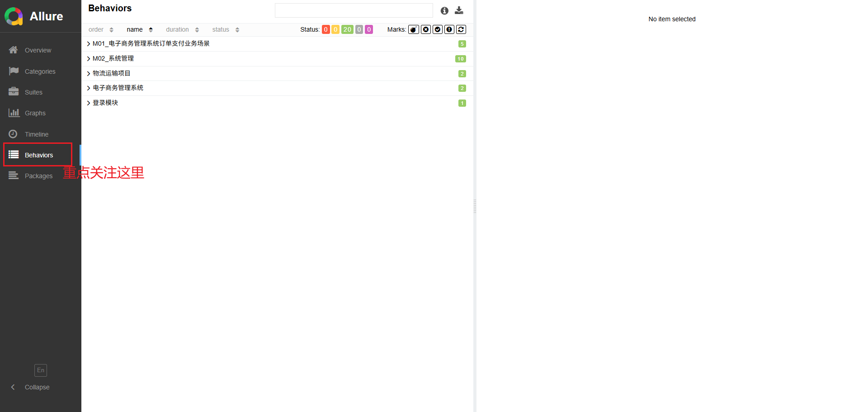Open the Overview page
The width and height of the screenshot is (868, 412).
[41, 50]
